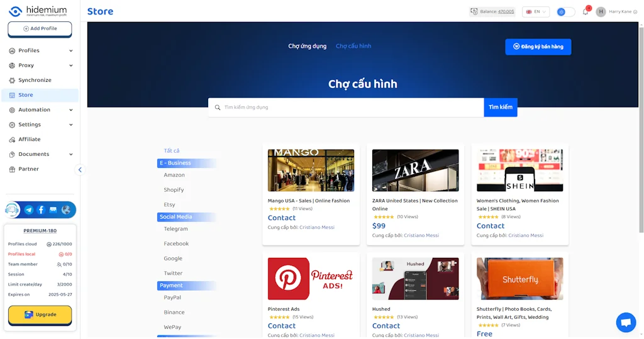This screenshot has height=339, width=644.
Task: Click the PREMIUM-180 plan label
Action: (40, 231)
